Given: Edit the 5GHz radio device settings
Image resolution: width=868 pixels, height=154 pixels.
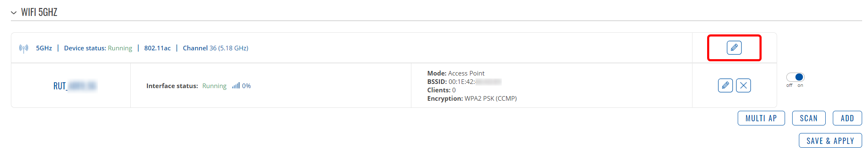Looking at the screenshot, I should pos(734,48).
